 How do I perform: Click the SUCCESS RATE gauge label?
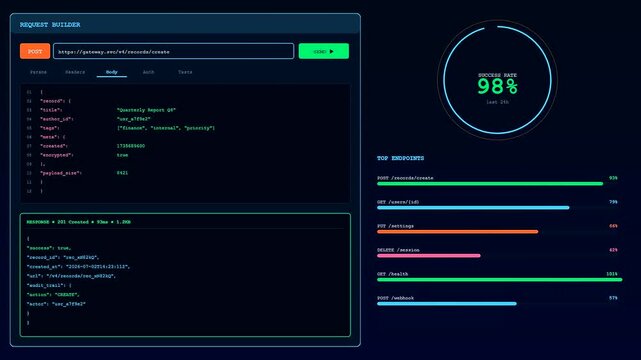[x=498, y=75]
